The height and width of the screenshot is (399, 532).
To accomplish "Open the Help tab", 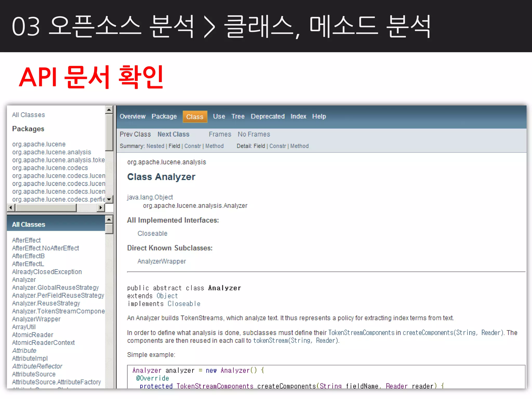I will pyautogui.click(x=319, y=116).
